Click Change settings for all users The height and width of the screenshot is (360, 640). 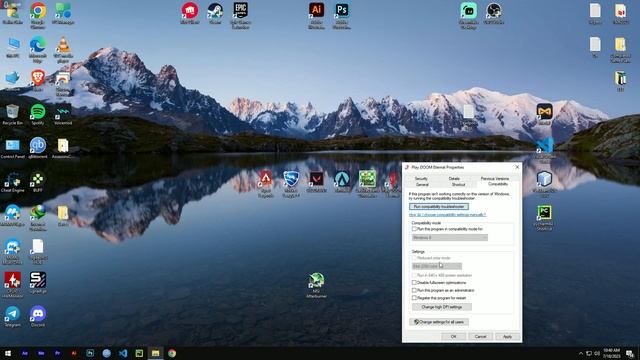click(x=439, y=322)
